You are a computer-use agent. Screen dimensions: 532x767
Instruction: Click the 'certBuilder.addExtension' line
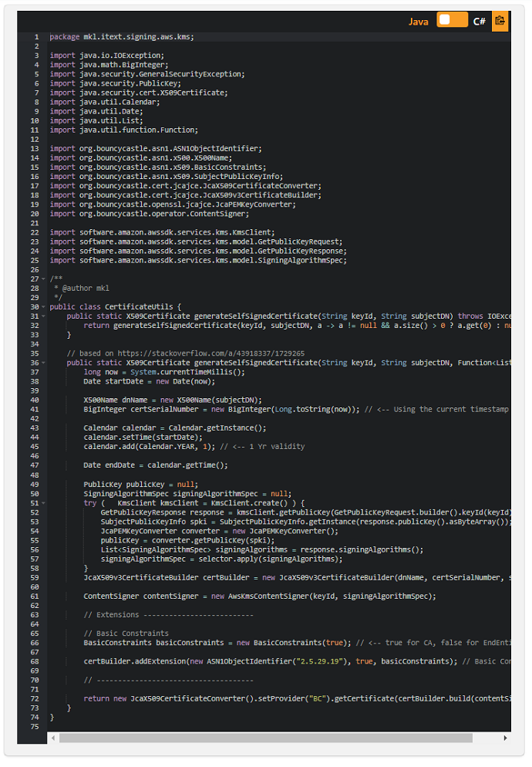click(297, 661)
